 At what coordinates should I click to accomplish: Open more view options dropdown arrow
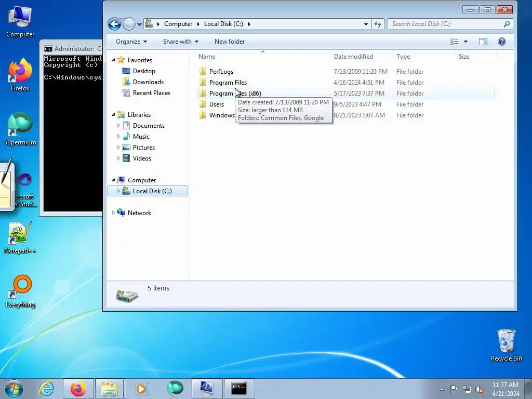(x=465, y=42)
